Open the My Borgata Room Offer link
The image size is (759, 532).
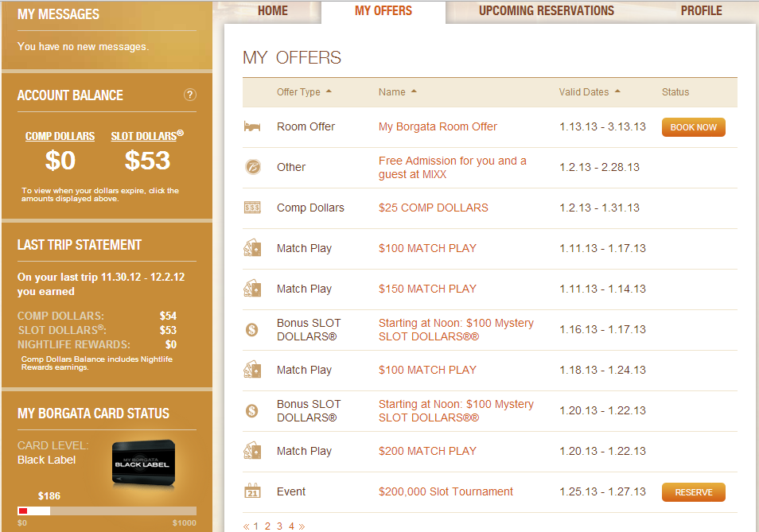438,126
